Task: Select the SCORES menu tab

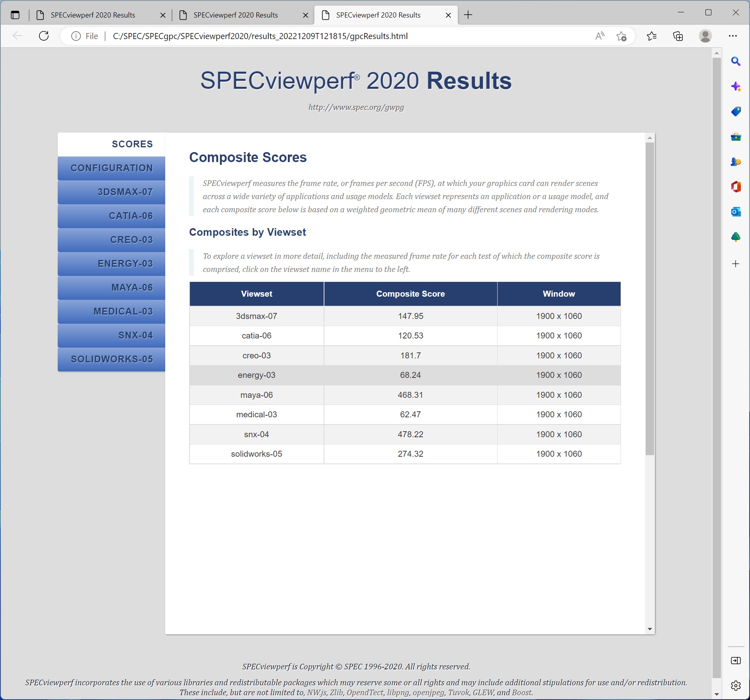Action: (111, 144)
